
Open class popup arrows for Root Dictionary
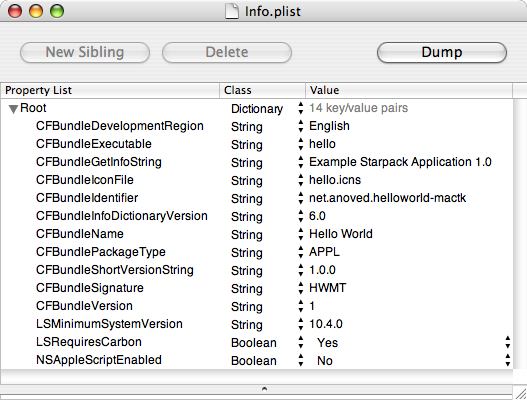click(300, 108)
